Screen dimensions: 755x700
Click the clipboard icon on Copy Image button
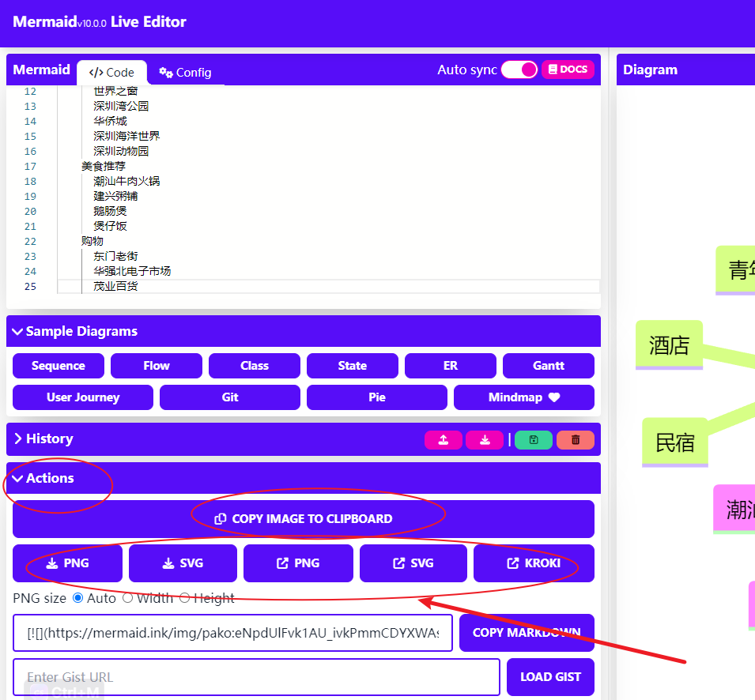coord(219,518)
